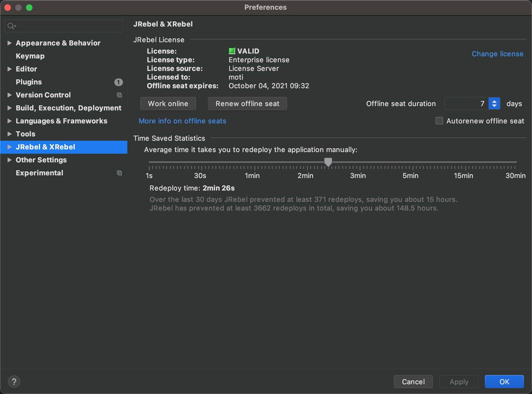Expand Build, Execution, Deployment arrow
The image size is (532, 394).
point(9,108)
